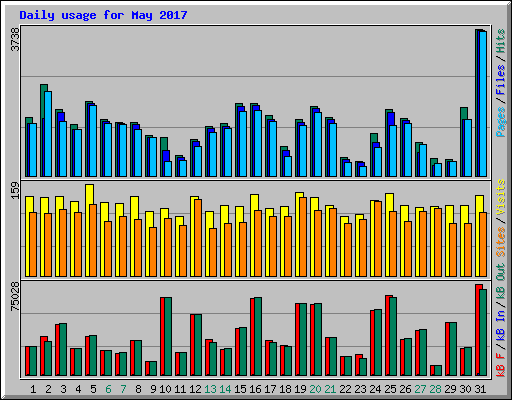Click the Files legend label

point(501,80)
